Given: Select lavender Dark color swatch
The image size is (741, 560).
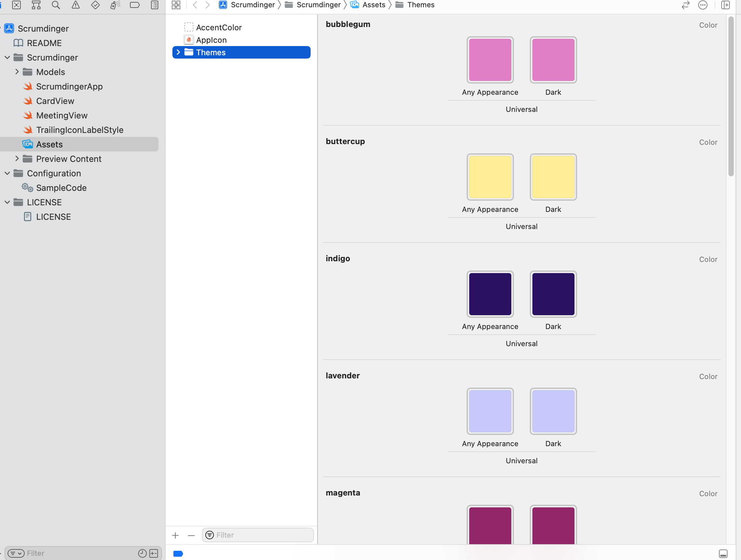Looking at the screenshot, I should pyautogui.click(x=553, y=411).
